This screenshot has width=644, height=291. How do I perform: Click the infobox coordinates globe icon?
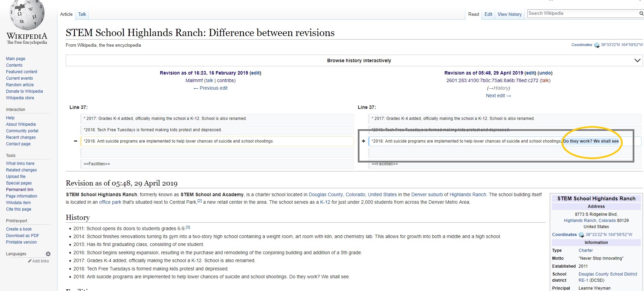click(581, 235)
